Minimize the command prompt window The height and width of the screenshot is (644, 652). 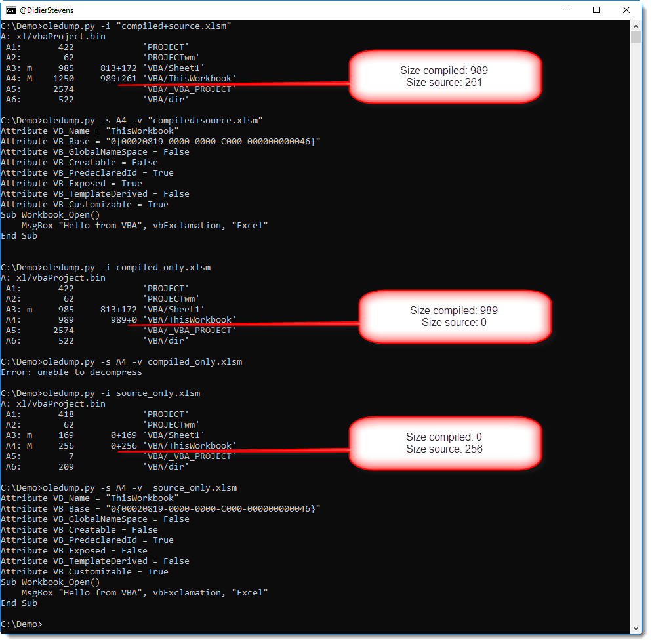click(567, 10)
